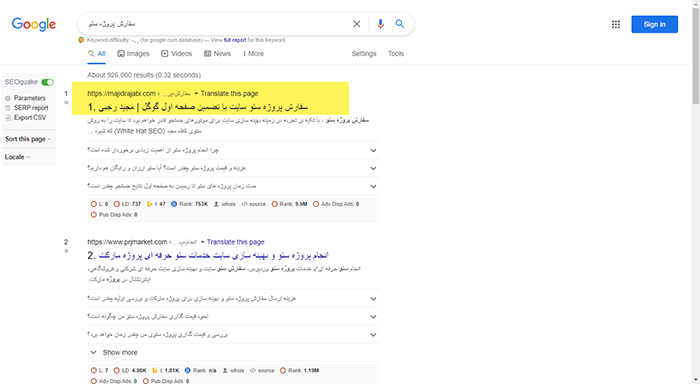
Task: Switch to the Images tab
Action: [x=133, y=54]
